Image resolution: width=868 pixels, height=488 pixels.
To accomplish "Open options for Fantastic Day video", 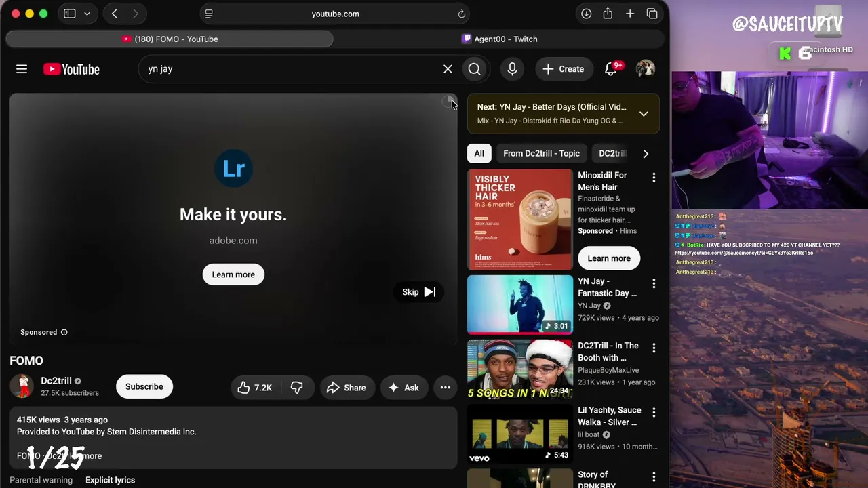I will [654, 283].
